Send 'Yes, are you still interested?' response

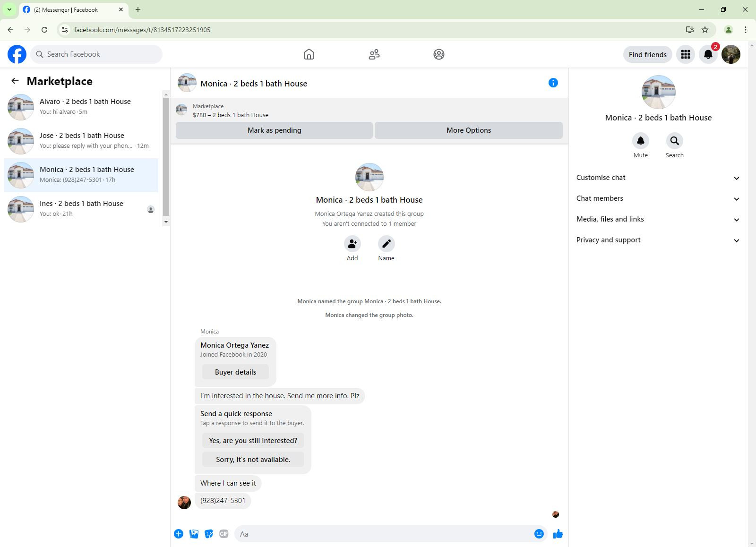pos(253,441)
